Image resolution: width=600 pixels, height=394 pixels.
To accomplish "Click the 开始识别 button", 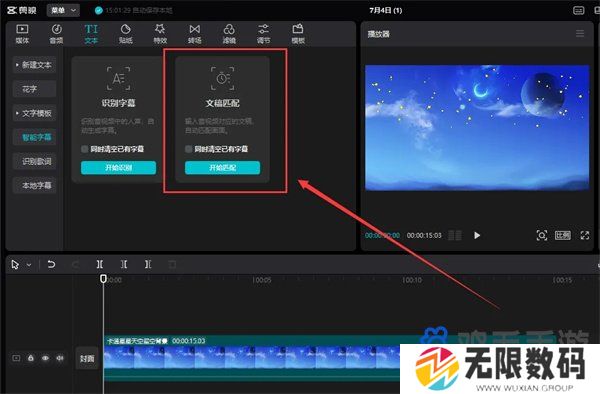I will pos(119,168).
